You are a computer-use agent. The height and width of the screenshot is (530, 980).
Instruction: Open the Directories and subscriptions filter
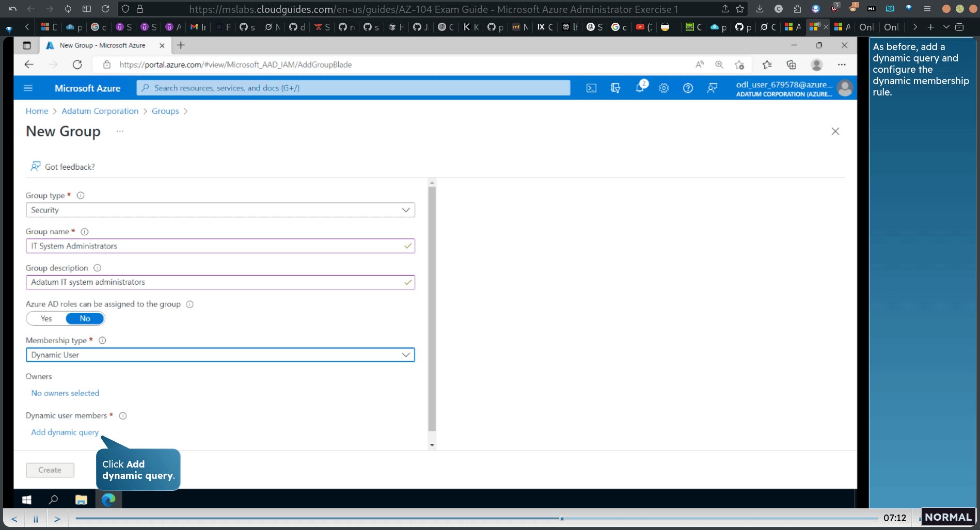pyautogui.click(x=615, y=88)
